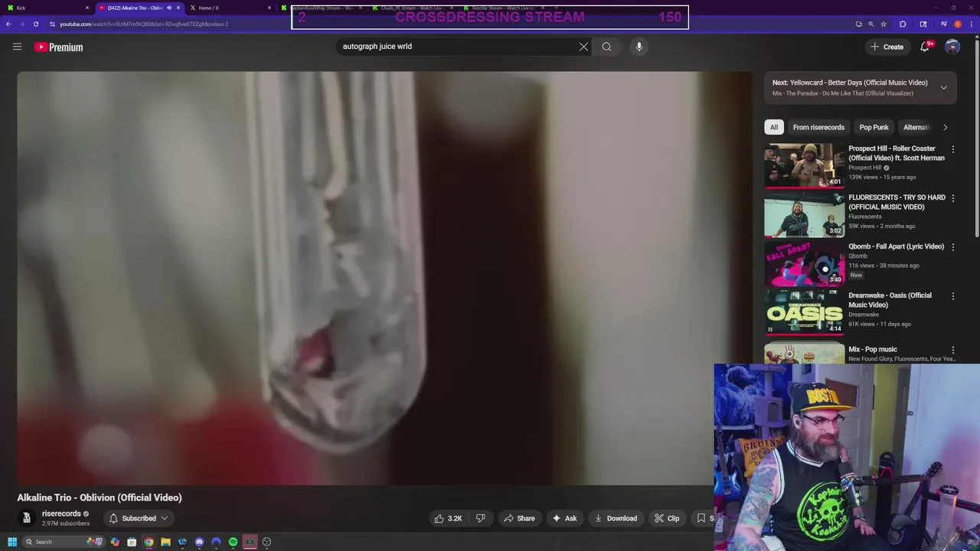
Task: Select the All filter chip
Action: [x=774, y=127]
